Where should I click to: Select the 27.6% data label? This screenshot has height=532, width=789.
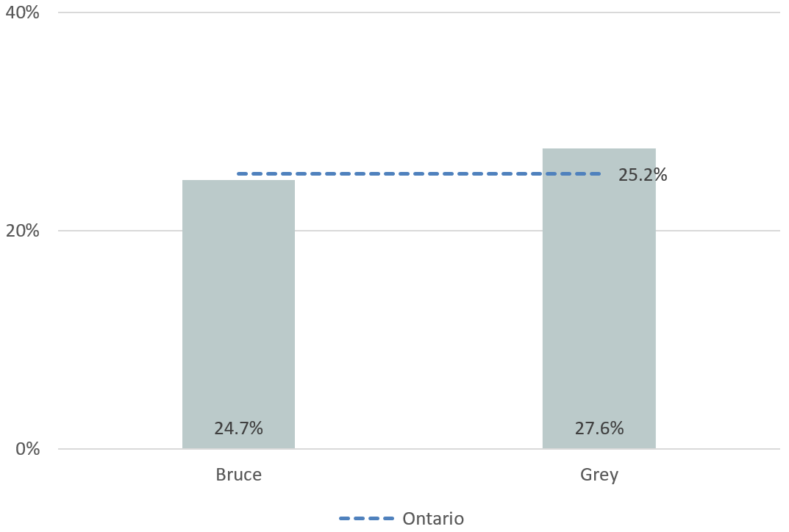(599, 428)
